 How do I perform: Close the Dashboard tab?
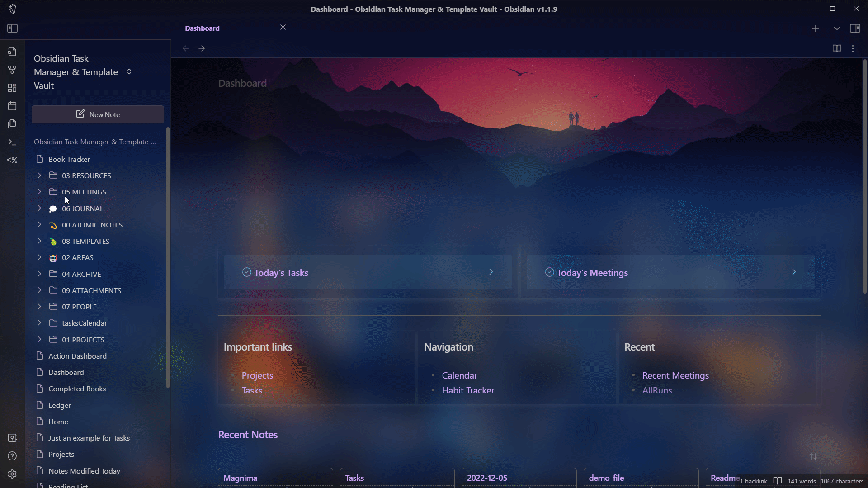click(x=283, y=28)
